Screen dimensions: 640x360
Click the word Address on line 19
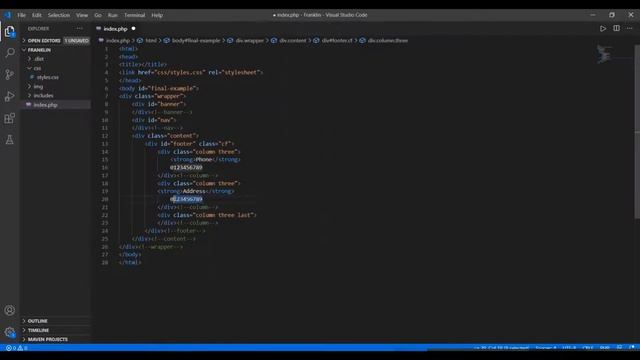coord(194,191)
